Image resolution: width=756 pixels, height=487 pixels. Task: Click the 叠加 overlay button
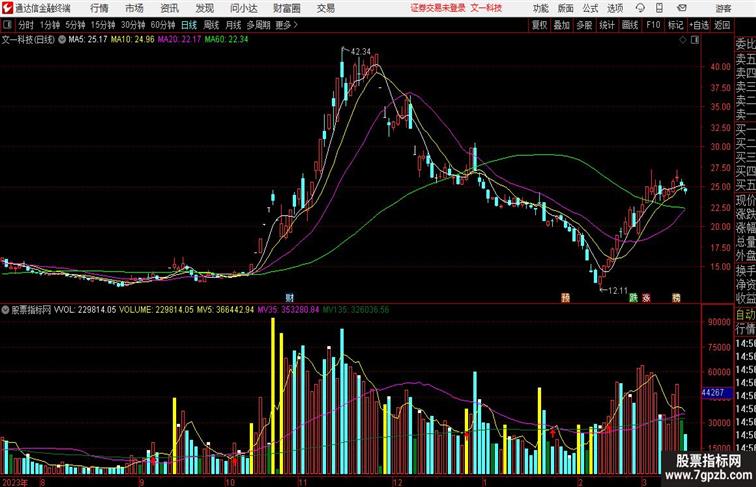[562, 25]
